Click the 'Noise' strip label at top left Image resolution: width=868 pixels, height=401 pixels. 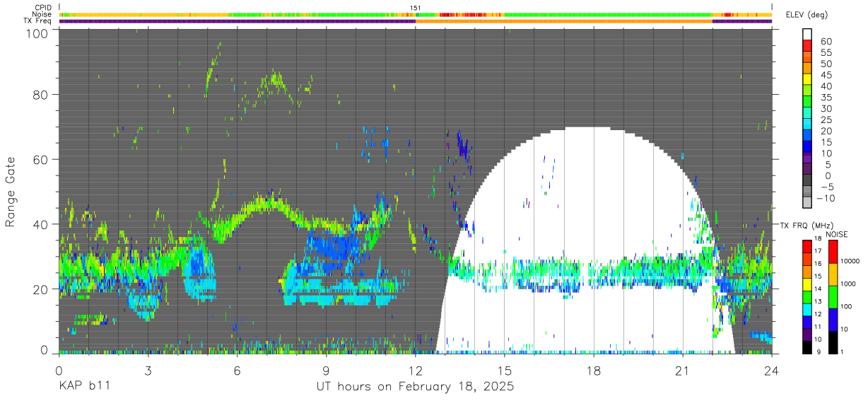tap(42, 14)
